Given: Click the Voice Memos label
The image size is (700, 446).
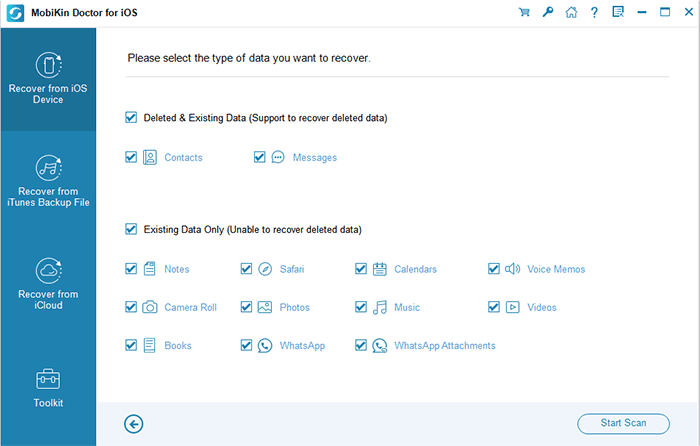Looking at the screenshot, I should point(556,269).
